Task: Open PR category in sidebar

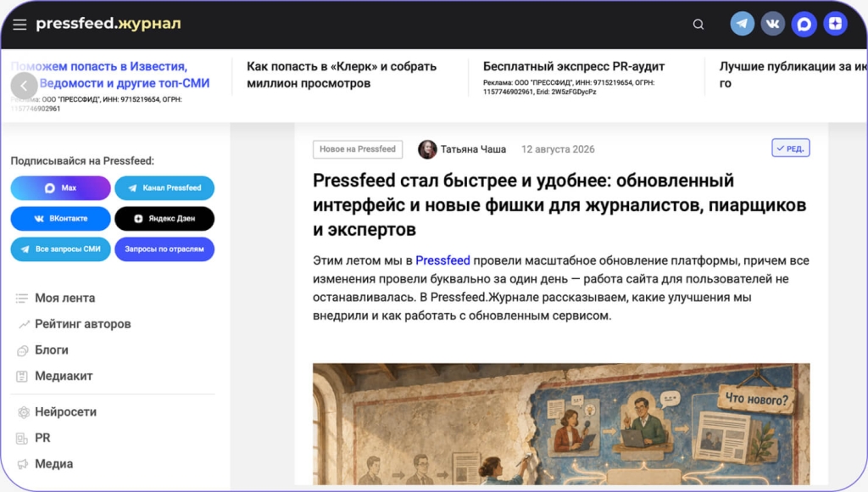Action: point(42,439)
